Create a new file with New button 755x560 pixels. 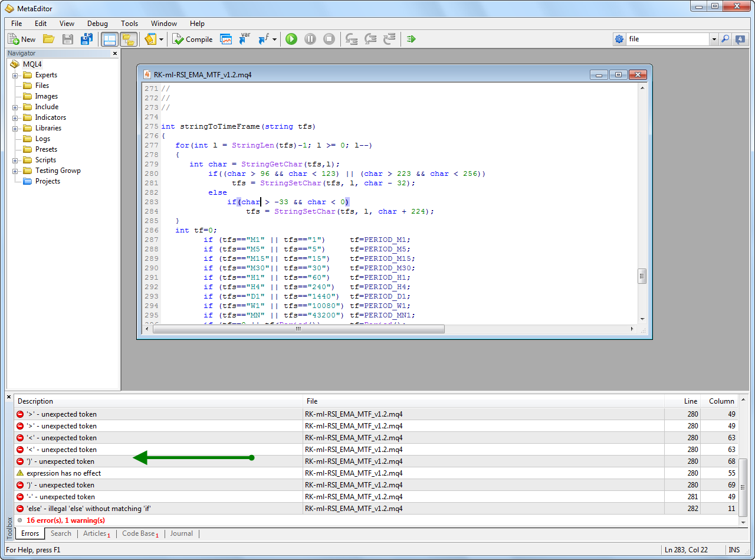coord(22,39)
